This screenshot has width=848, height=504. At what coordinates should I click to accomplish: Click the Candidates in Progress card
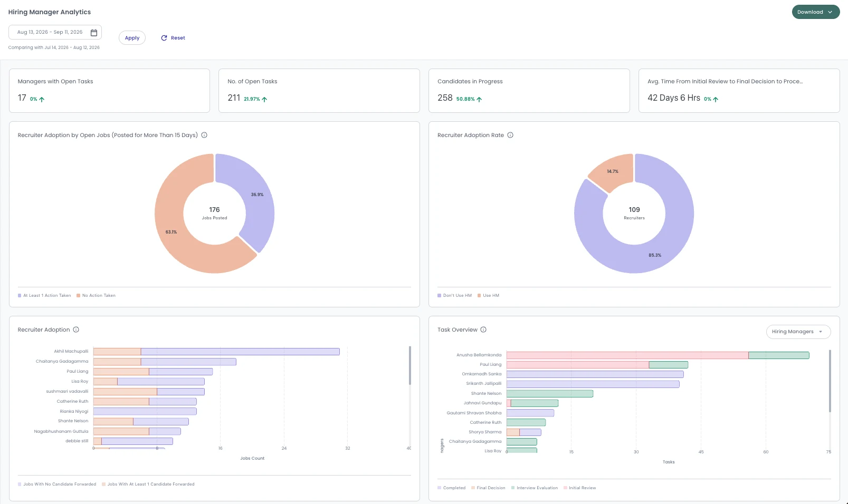coord(529,91)
